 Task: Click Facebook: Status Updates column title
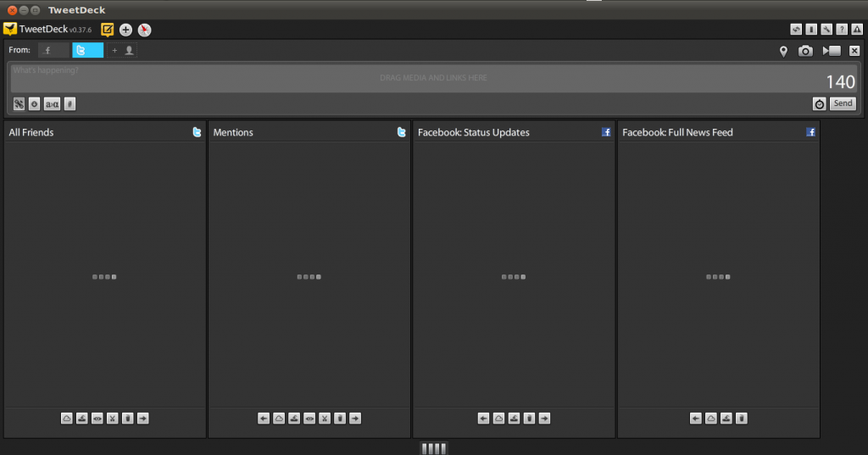click(x=473, y=132)
